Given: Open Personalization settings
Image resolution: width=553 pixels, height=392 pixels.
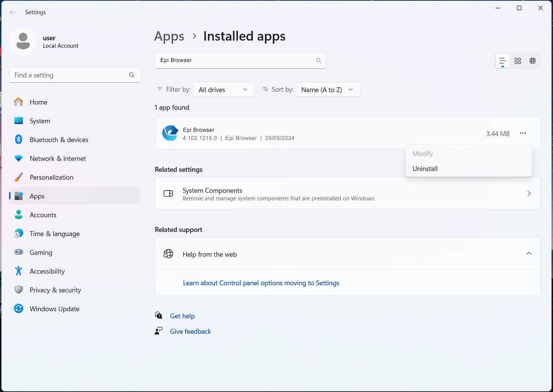Looking at the screenshot, I should point(75,177).
